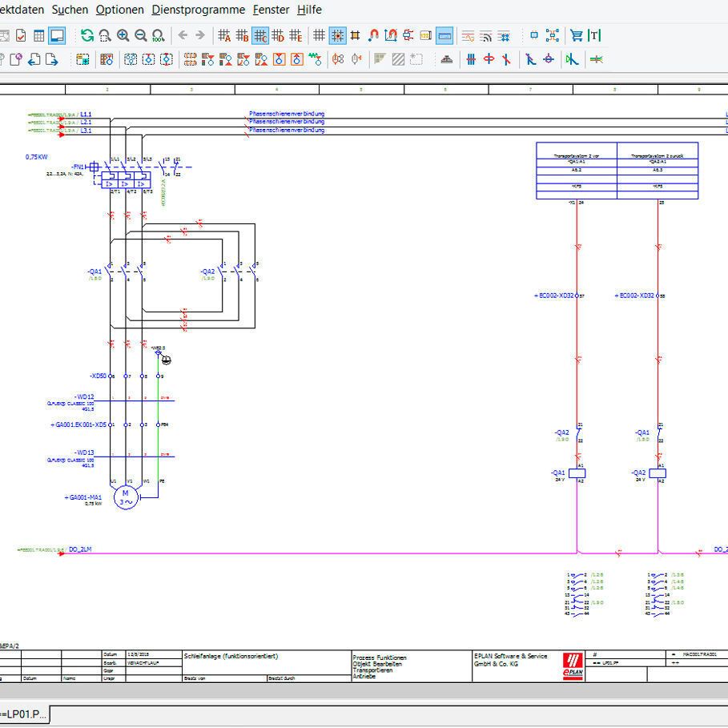This screenshot has height=728, width=728.
Task: Select the hatch fill tool
Action: click(397, 59)
